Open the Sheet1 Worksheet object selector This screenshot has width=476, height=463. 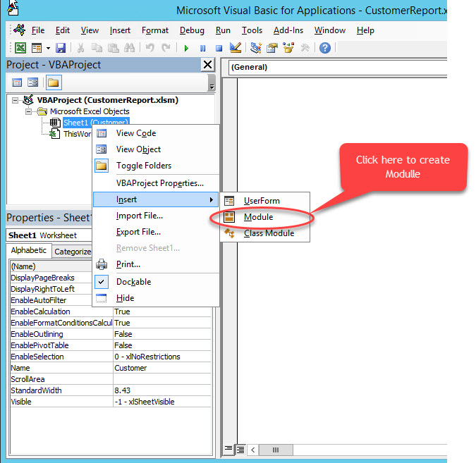[x=49, y=235]
